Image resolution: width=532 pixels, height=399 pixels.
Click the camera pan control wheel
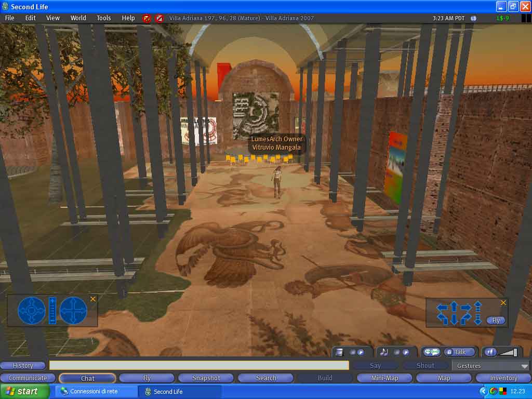(73, 311)
